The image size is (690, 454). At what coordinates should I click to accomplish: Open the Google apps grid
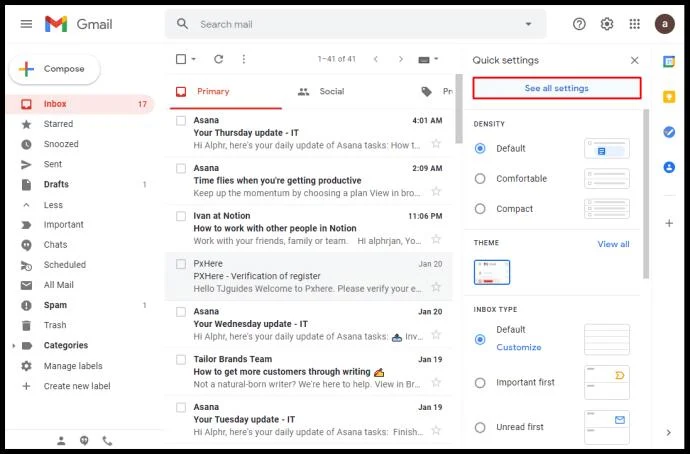coord(634,24)
